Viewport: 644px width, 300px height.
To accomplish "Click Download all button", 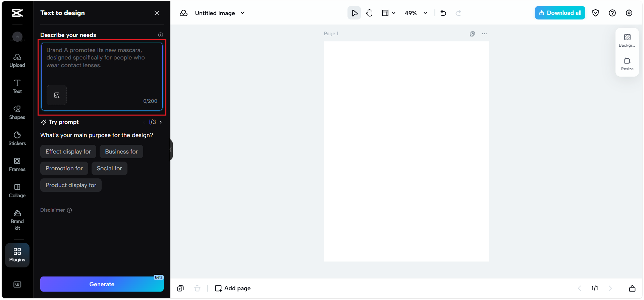I will point(560,13).
